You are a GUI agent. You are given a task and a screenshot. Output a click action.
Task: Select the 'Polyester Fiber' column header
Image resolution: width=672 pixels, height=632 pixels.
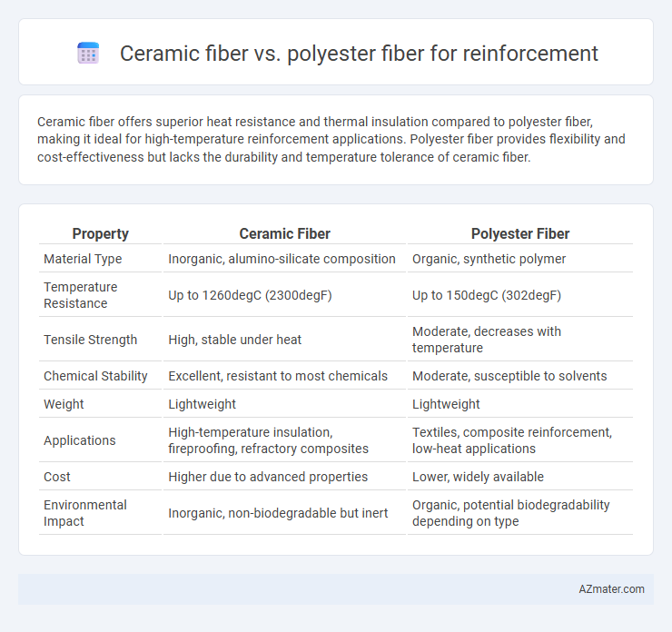pyautogui.click(x=520, y=233)
